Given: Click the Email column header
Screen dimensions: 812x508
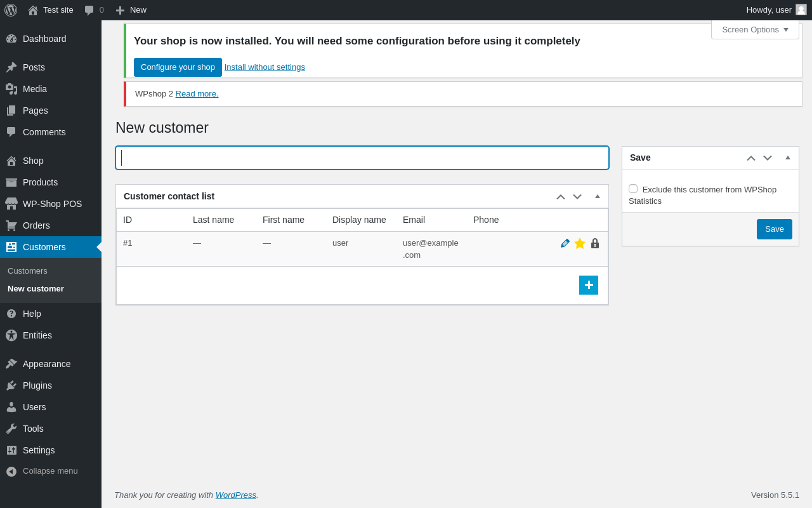Looking at the screenshot, I should pyautogui.click(x=414, y=220).
